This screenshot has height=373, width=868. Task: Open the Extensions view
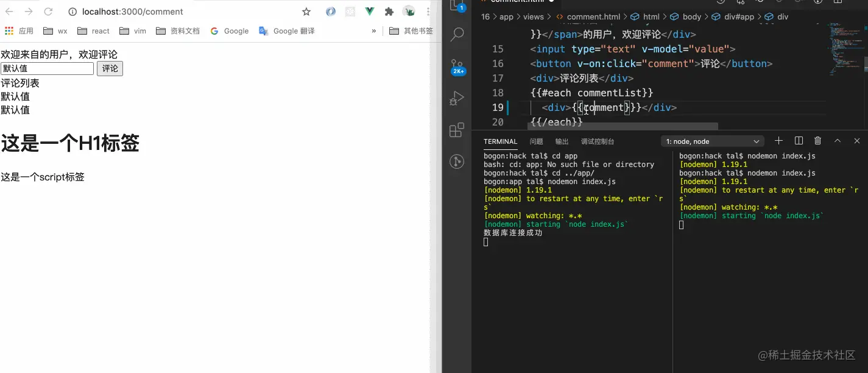(x=457, y=129)
